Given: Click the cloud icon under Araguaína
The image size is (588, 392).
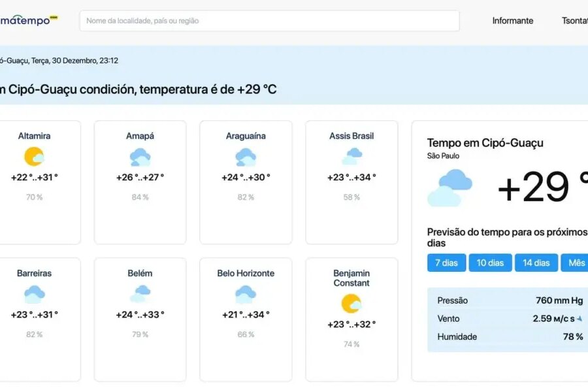Looking at the screenshot, I should tap(246, 157).
